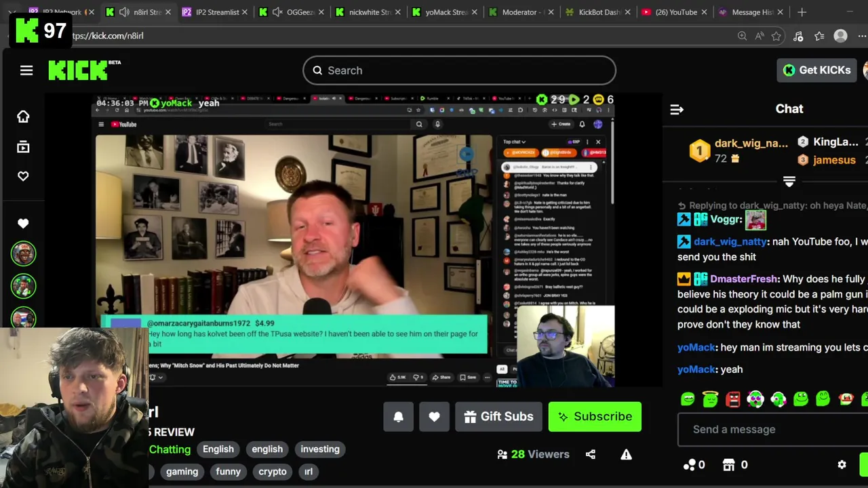The image size is (868, 488).
Task: Open a new browser tab
Action: coord(802,12)
